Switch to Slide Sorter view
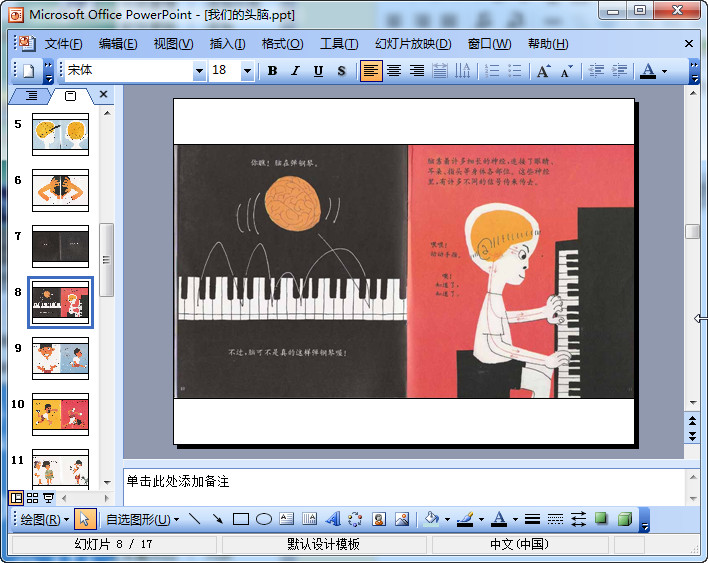Viewport: 708px width, 563px height. point(33,498)
